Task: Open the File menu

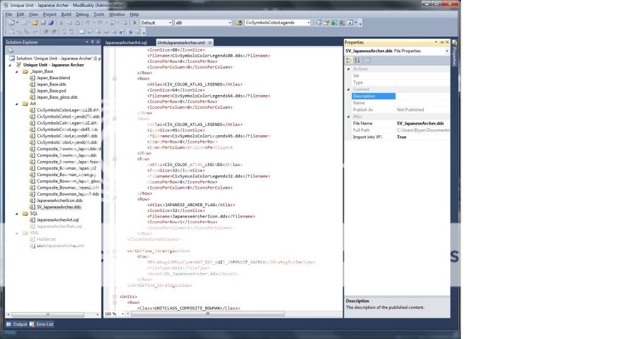Action: click(x=9, y=14)
